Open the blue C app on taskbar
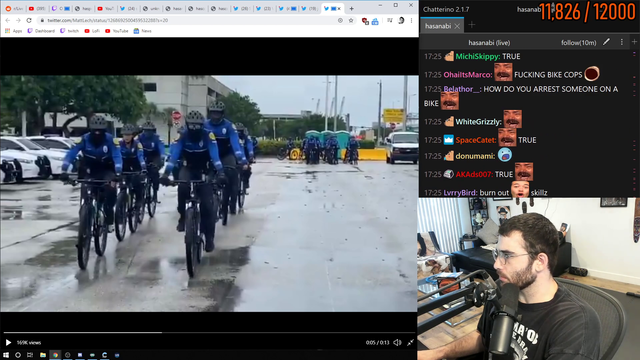 [104, 355]
